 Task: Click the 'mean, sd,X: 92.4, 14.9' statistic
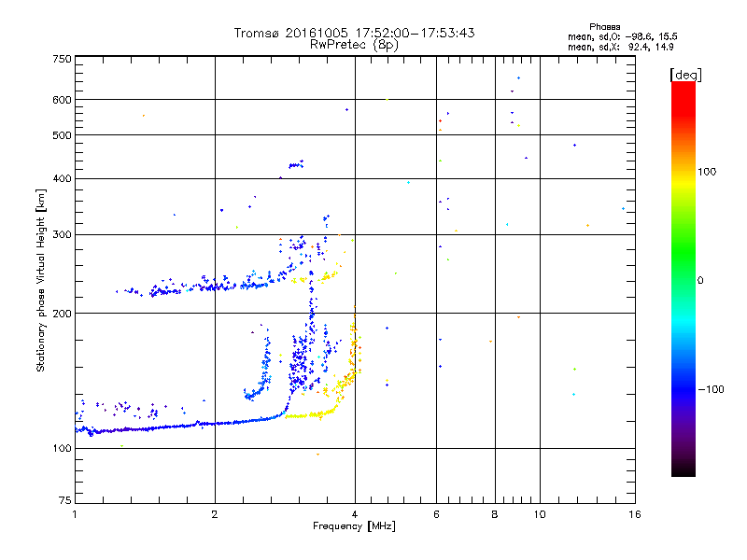click(x=621, y=47)
